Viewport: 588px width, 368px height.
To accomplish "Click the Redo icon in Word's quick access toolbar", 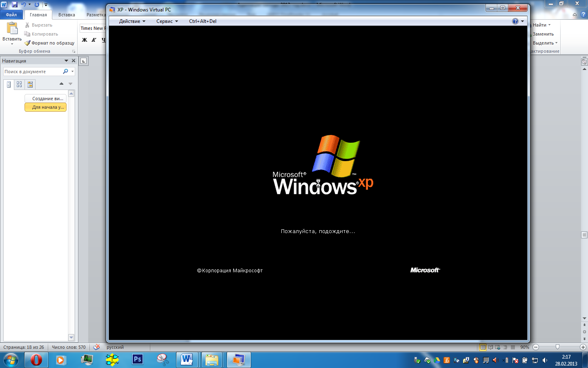I will pyautogui.click(x=37, y=4).
